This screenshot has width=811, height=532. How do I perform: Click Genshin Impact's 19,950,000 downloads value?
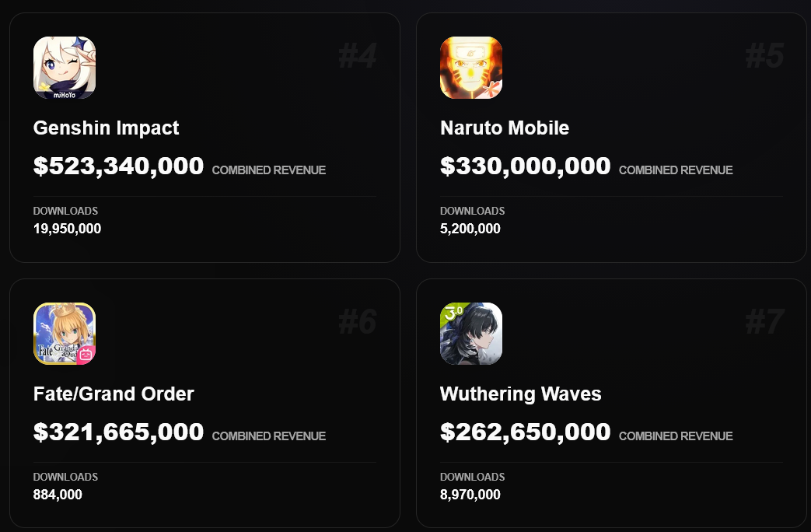[68, 229]
